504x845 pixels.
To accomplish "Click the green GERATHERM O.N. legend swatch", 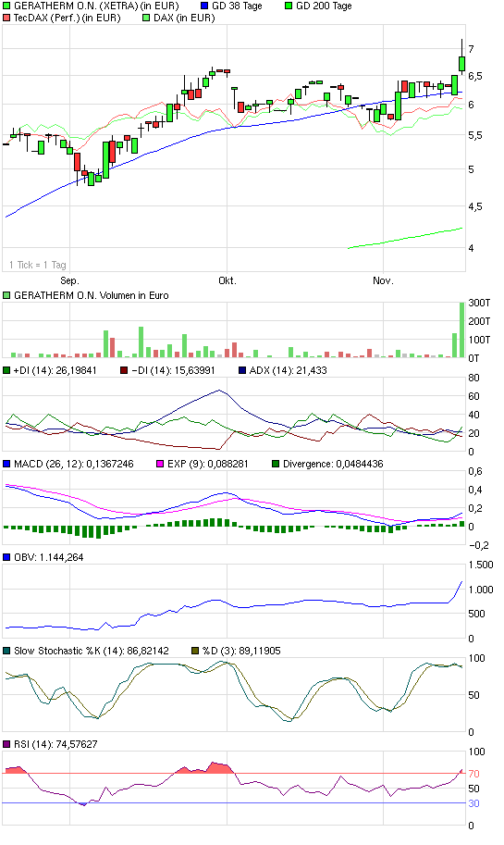I will pyautogui.click(x=6, y=6).
